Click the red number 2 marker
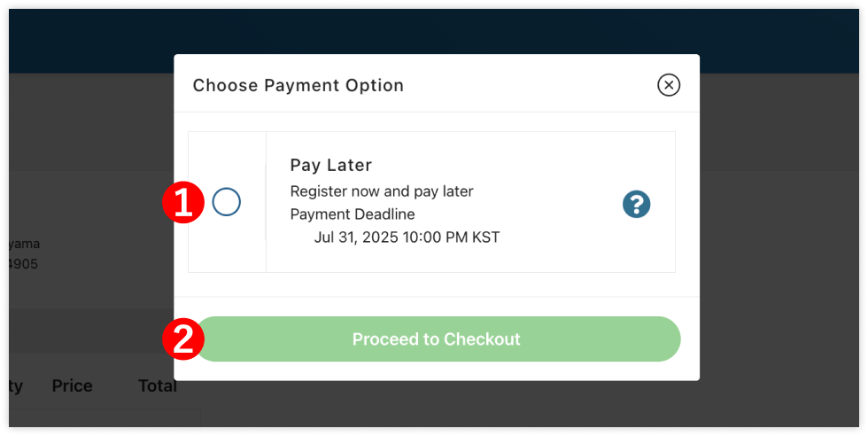The height and width of the screenshot is (436, 868). tap(183, 339)
